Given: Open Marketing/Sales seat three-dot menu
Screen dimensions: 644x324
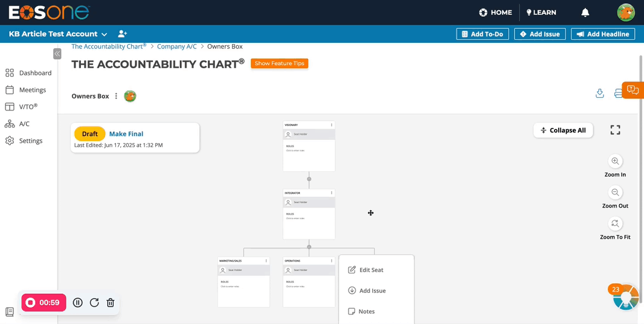Looking at the screenshot, I should [x=266, y=261].
